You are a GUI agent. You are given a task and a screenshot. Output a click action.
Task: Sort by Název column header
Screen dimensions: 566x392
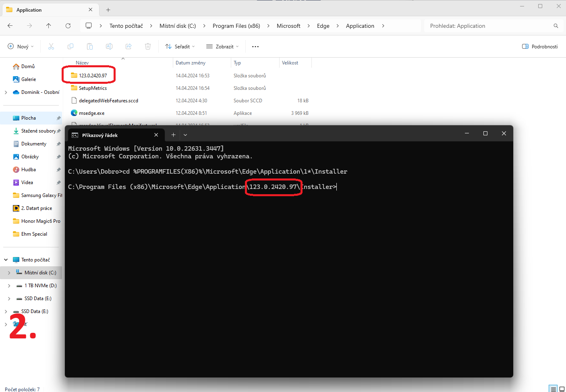click(x=82, y=63)
